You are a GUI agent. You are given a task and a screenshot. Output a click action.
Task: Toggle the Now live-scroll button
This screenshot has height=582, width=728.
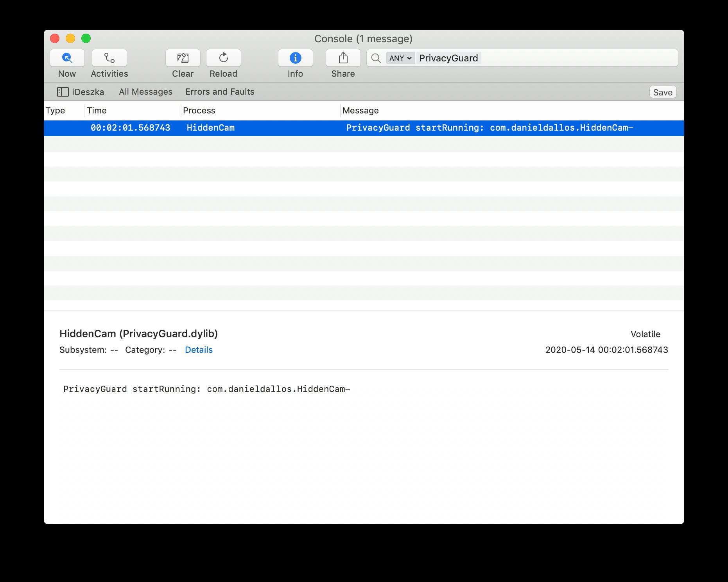pyautogui.click(x=67, y=58)
